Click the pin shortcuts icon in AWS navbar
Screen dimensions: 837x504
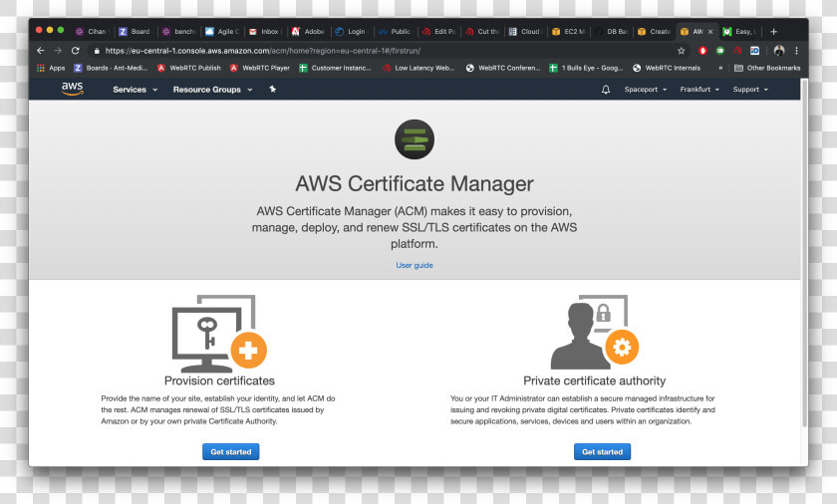pos(272,89)
